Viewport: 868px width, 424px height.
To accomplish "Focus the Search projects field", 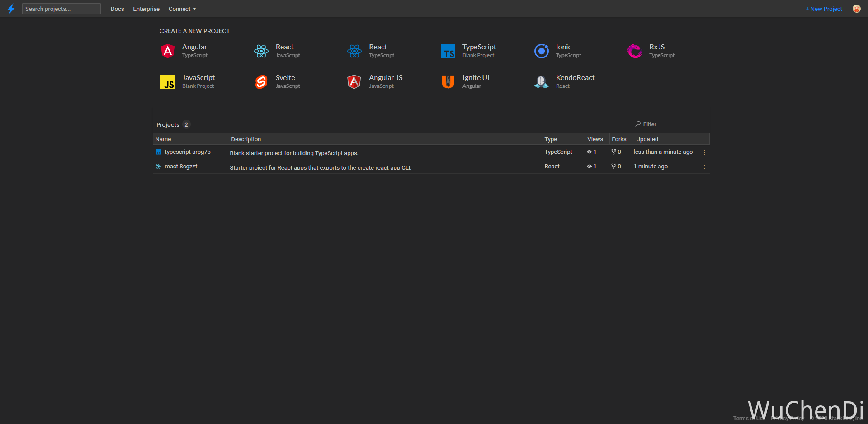I will [x=61, y=9].
